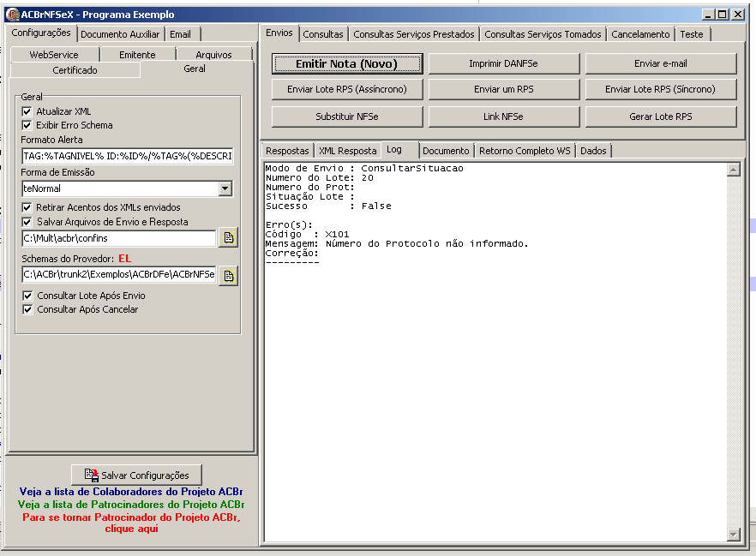The image size is (756, 556).
Task: Show the XML Resposta tab
Action: pyautogui.click(x=348, y=151)
